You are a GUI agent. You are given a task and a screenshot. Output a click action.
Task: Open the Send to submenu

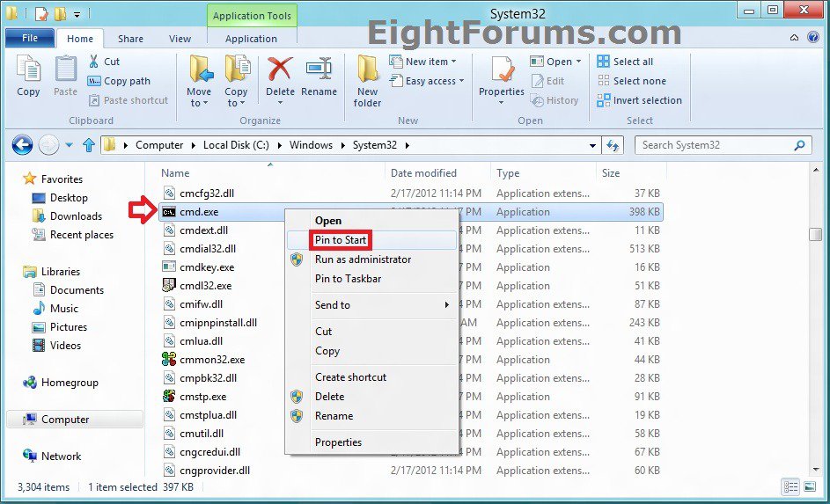click(371, 304)
